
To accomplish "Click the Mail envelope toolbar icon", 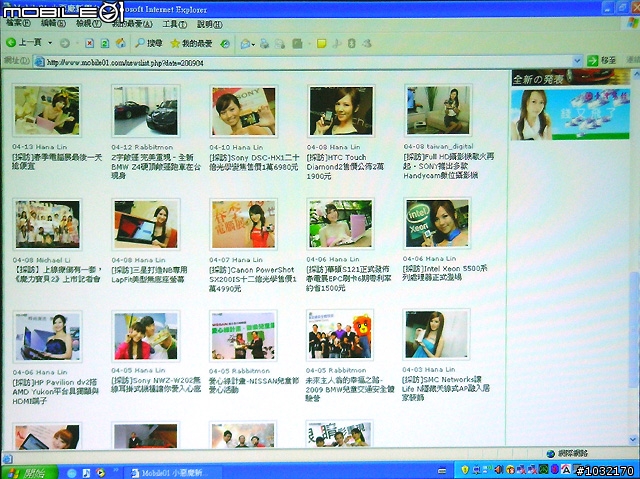I will pos(245,44).
